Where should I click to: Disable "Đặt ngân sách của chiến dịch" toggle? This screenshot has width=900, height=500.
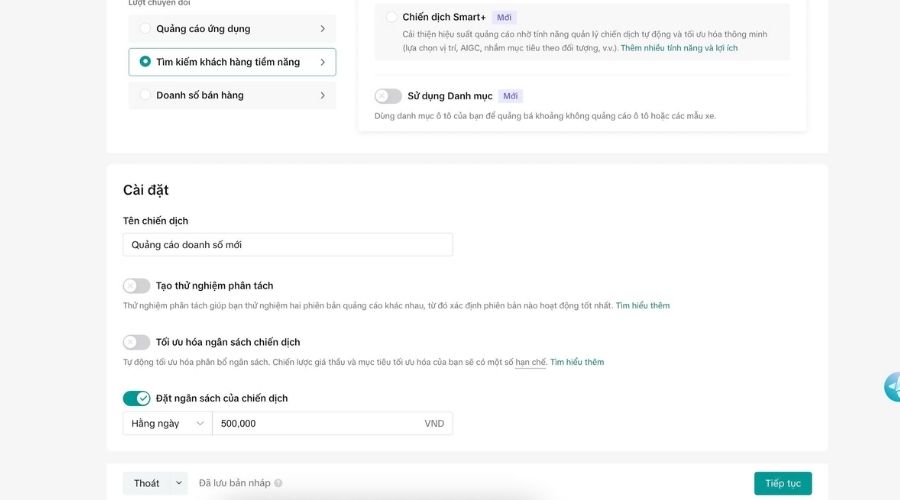[x=136, y=398]
